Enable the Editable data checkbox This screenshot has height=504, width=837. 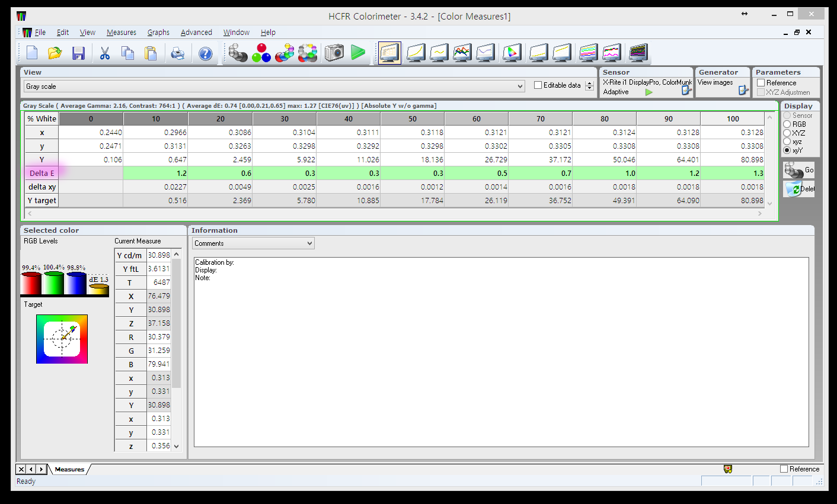coord(538,85)
